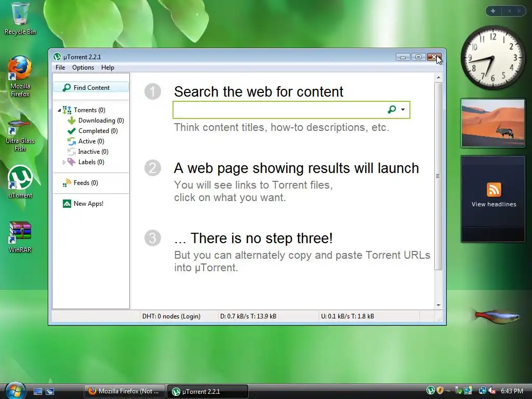
Task: Open the search engine dropdown arrow
Action: tap(403, 110)
